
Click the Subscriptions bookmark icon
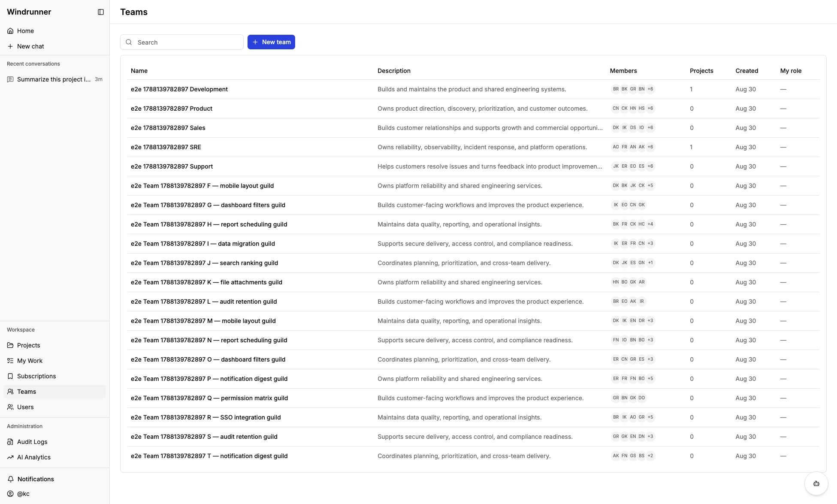(10, 376)
